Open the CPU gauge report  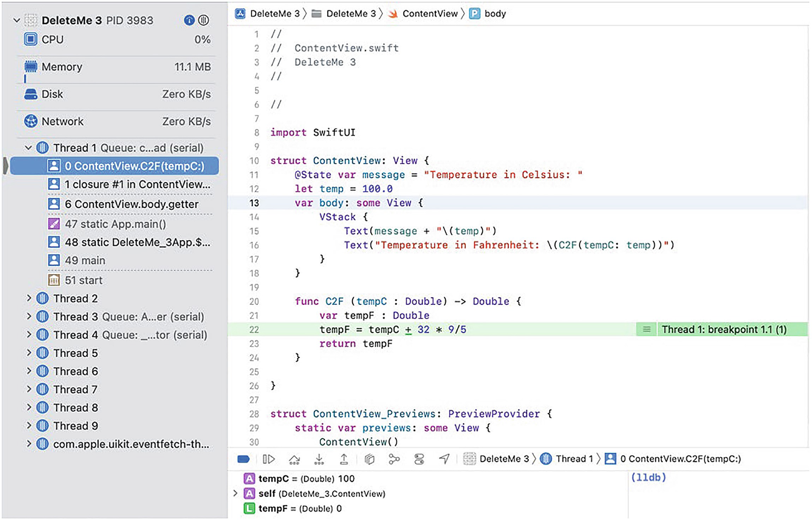pos(117,40)
